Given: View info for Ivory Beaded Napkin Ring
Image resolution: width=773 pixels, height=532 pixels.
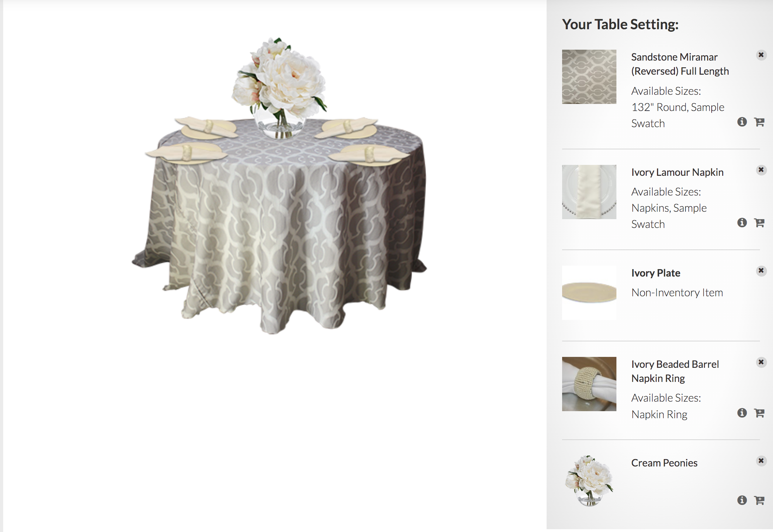Looking at the screenshot, I should (742, 413).
